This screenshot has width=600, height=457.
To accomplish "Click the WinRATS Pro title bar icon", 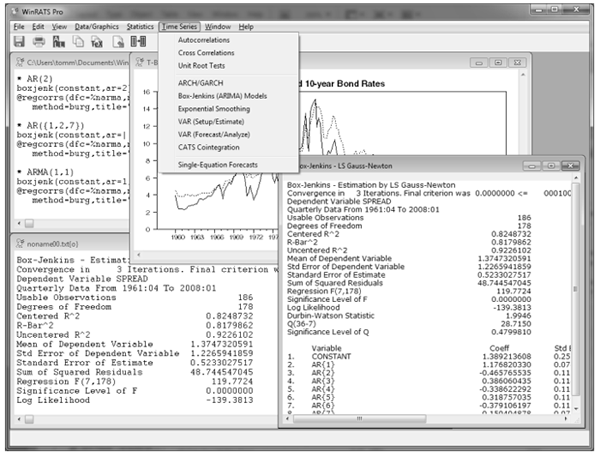I will 15,11.
